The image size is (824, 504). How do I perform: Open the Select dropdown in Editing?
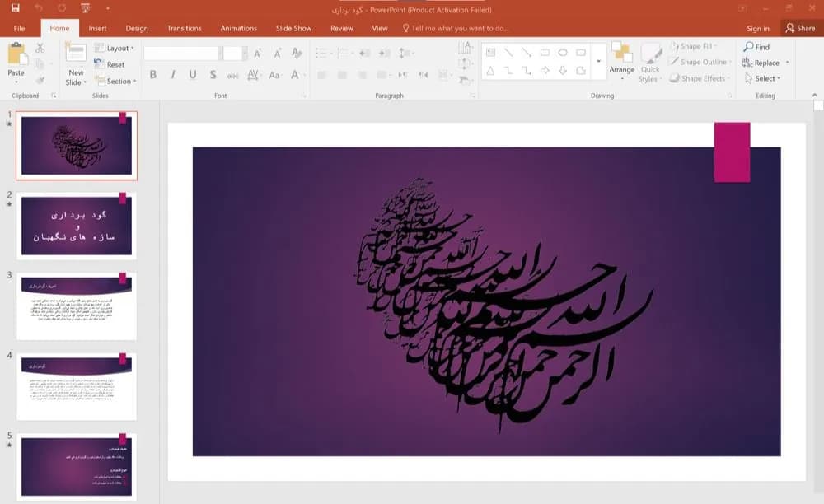click(763, 78)
